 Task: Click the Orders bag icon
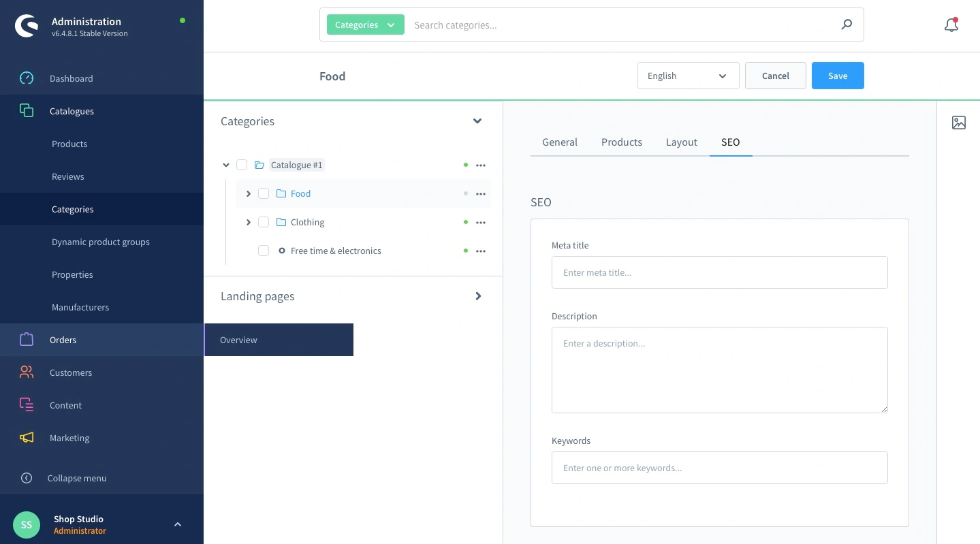coord(27,340)
